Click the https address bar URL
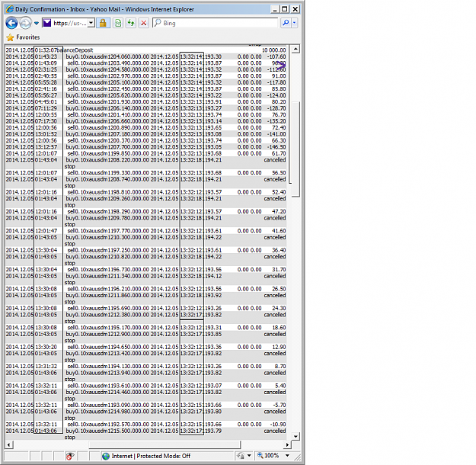The height and width of the screenshot is (465, 476). pos(69,23)
